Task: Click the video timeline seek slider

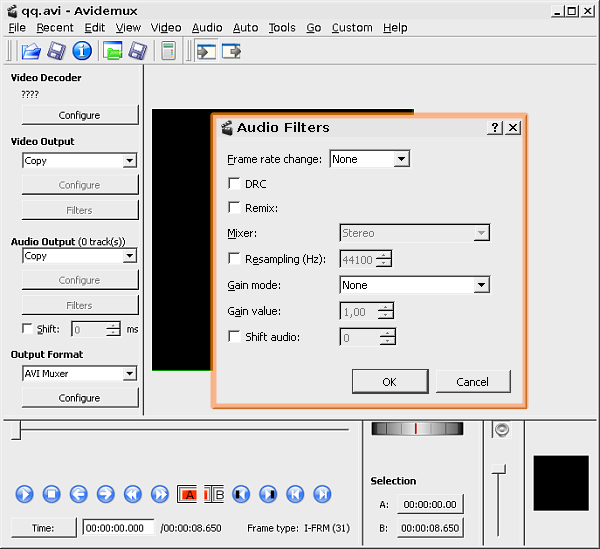Action: (180, 430)
